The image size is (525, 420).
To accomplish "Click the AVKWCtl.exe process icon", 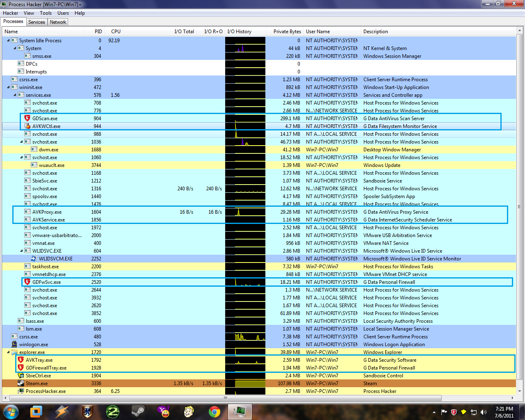I will 27,126.
